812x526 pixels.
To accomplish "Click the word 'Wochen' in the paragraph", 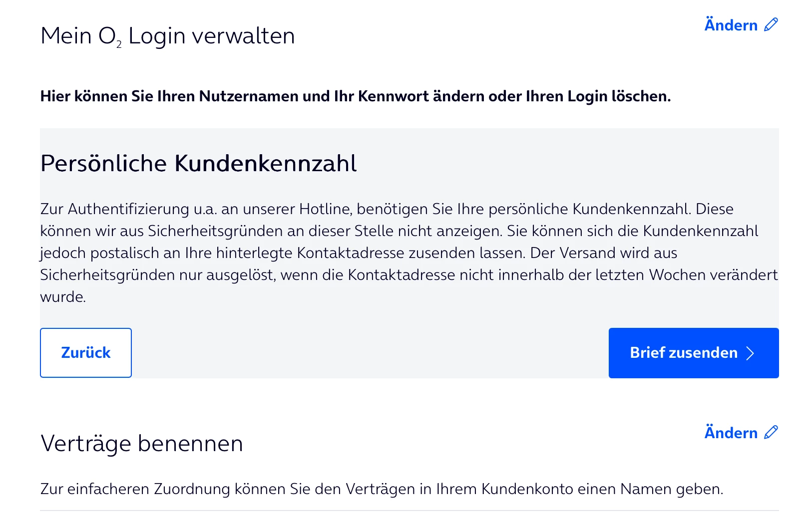I will point(676,274).
